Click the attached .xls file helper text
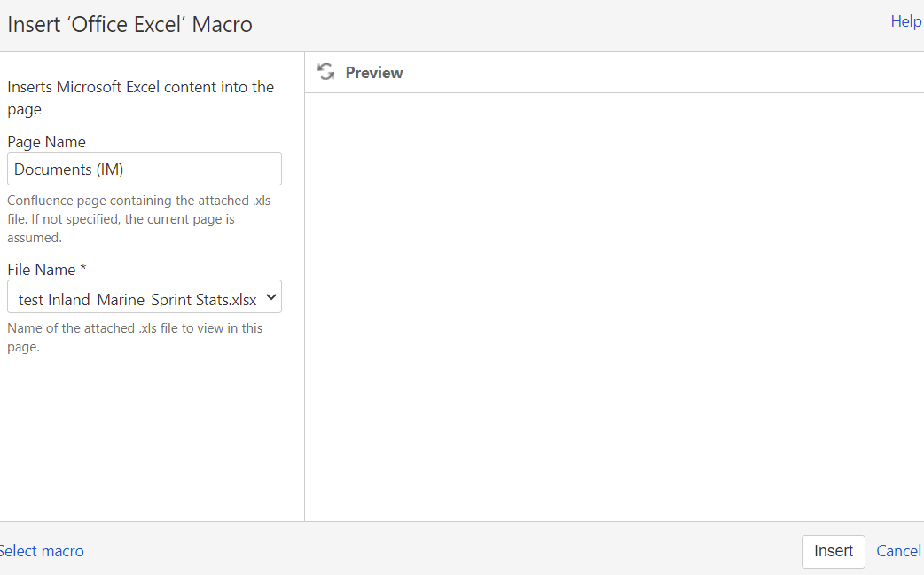The image size is (924, 575). pos(135,337)
